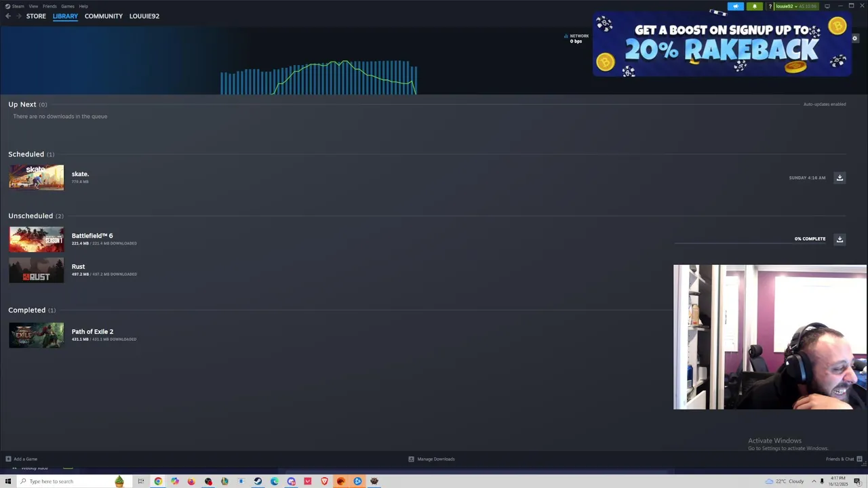Open the Windows Start menu

(x=8, y=481)
